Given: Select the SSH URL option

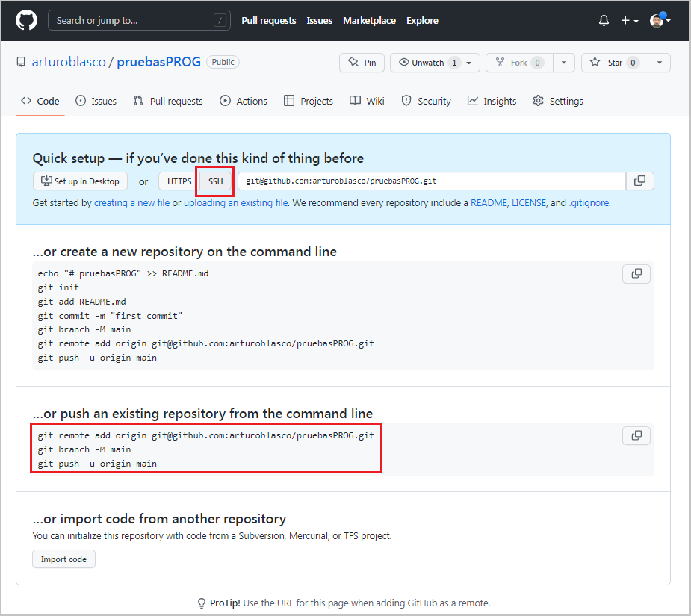Looking at the screenshot, I should tap(216, 181).
